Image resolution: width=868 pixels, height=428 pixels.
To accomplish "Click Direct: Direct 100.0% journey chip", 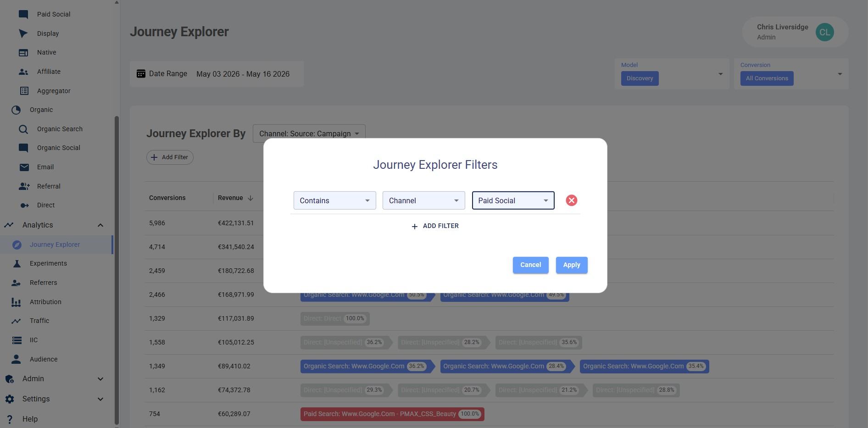I will pyautogui.click(x=335, y=319).
